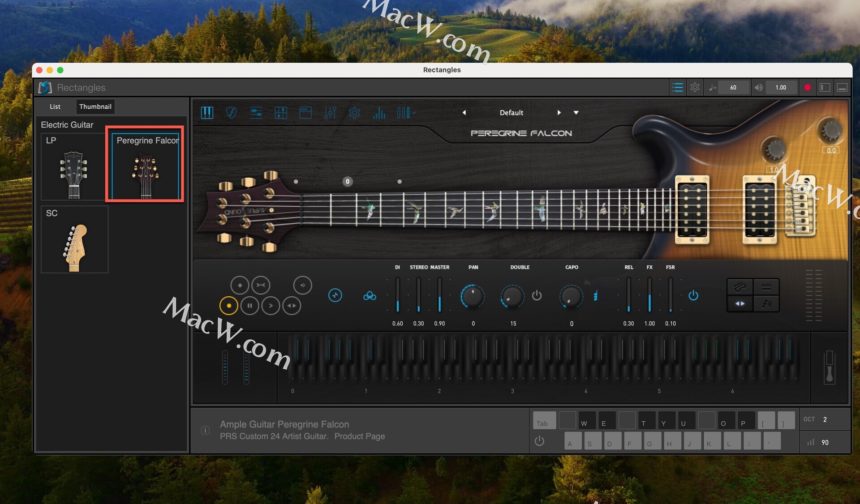Open the Product Page link
The image size is (860, 504).
360,436
